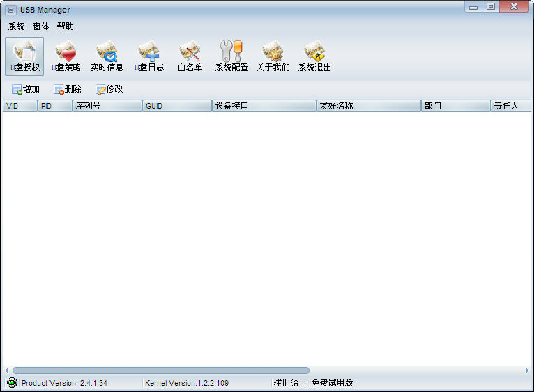
Task: Click the scrollbar right arrow
Action: [x=526, y=370]
